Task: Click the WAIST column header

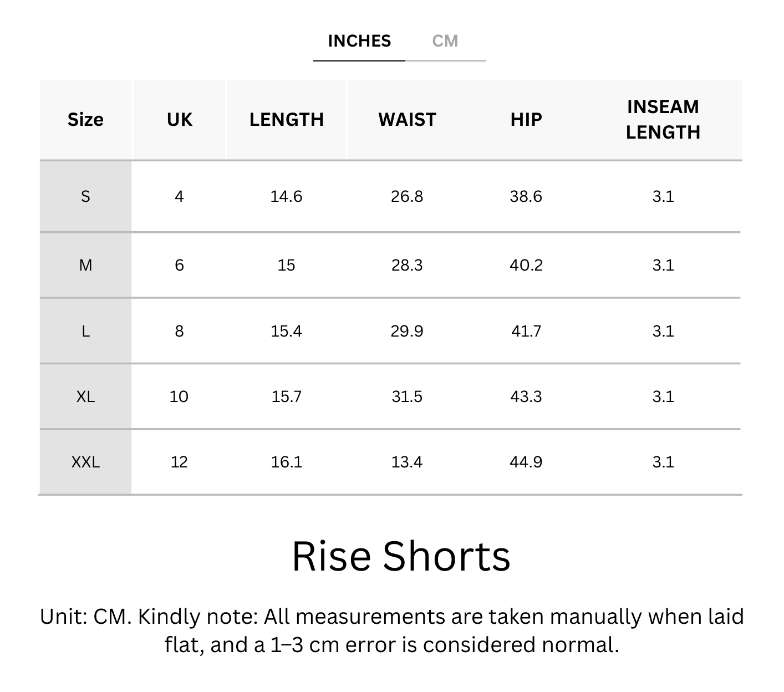Action: (407, 120)
